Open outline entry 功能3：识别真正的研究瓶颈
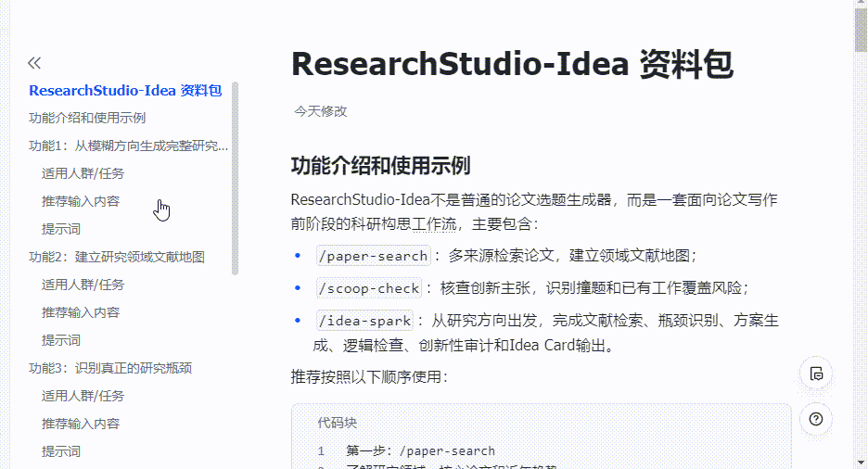The image size is (868, 469). (110, 368)
